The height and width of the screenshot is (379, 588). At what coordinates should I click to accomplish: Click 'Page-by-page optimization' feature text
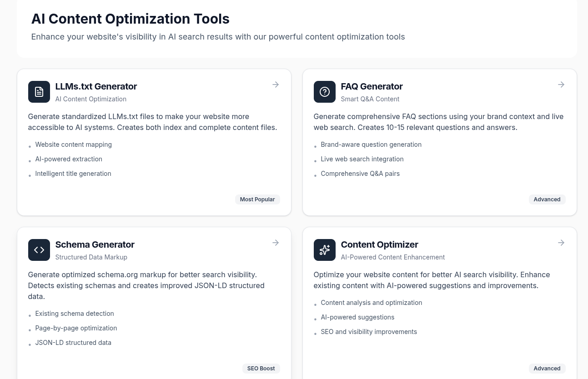pos(76,328)
